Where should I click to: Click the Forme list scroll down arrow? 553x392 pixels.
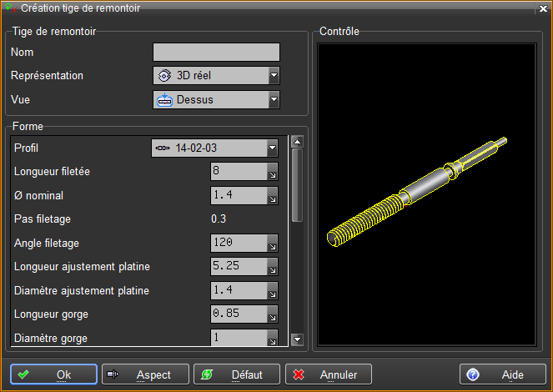coord(297,339)
